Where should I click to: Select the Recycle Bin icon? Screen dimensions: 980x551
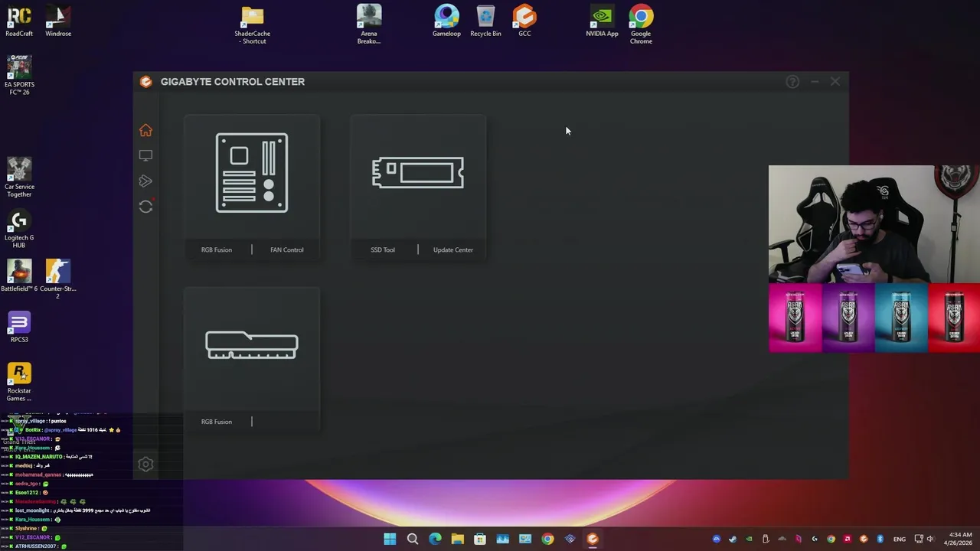[x=485, y=21]
